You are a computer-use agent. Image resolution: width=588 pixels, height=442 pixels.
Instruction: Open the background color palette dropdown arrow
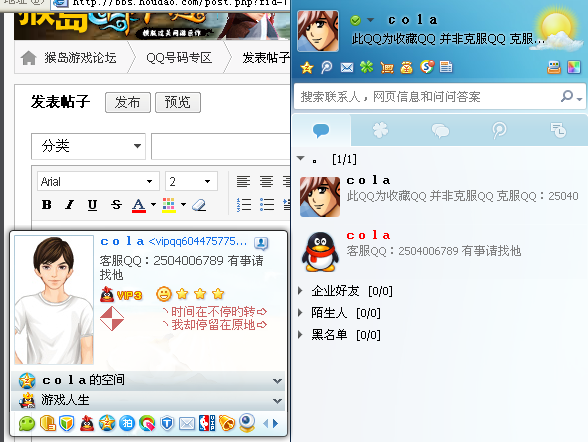tap(183, 204)
